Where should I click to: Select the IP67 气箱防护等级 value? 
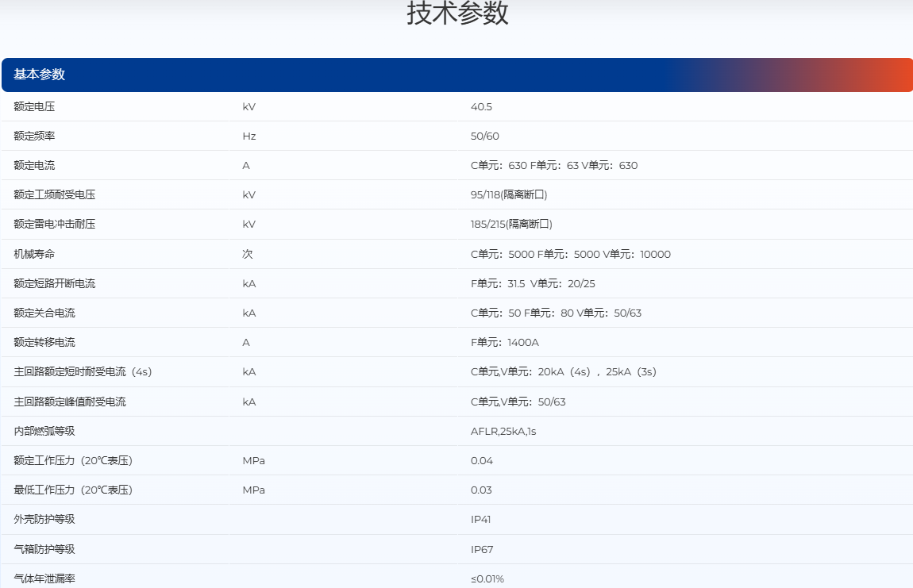click(481, 549)
